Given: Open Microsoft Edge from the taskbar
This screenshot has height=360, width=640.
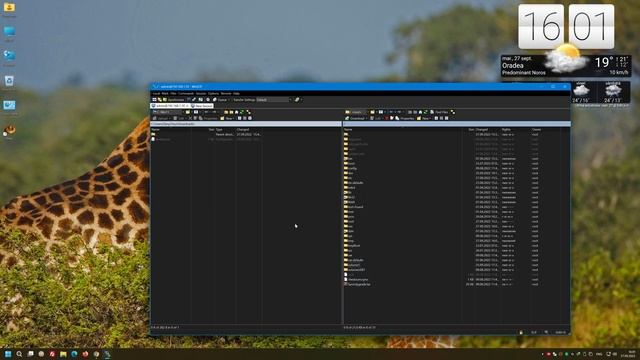Looking at the screenshot, I should click(x=74, y=354).
